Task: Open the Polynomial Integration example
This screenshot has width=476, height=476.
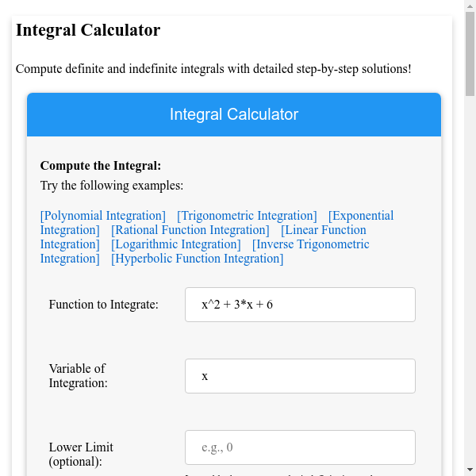Action: tap(103, 216)
